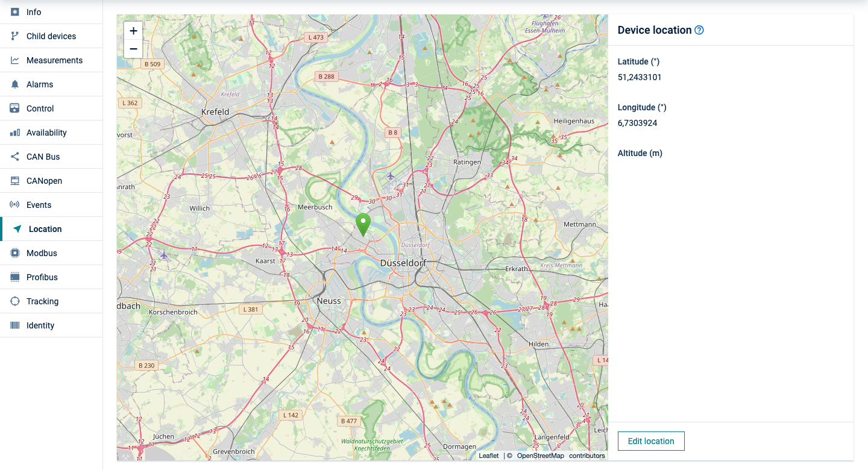This screenshot has width=868, height=470.
Task: Click the Modbus chip icon
Action: click(x=15, y=253)
